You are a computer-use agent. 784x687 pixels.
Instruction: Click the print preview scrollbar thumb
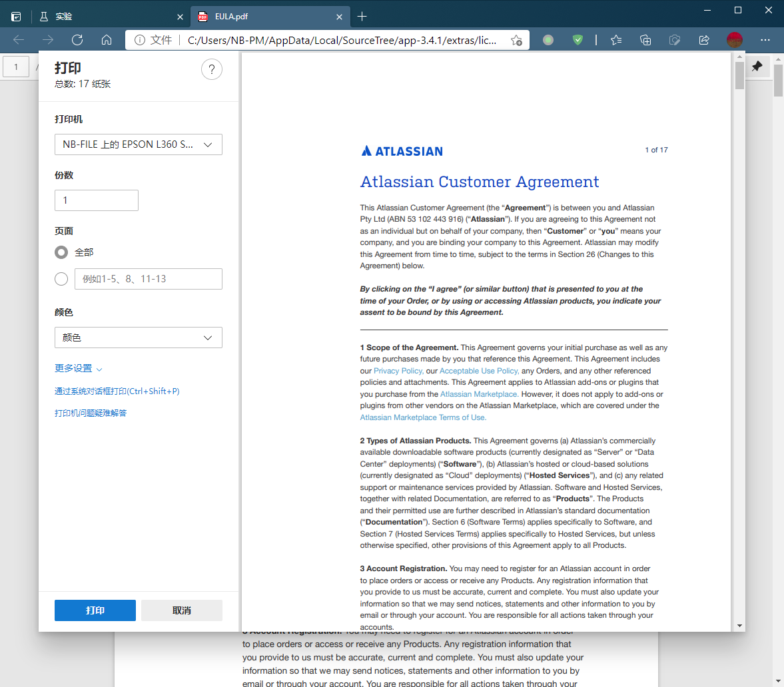739,77
